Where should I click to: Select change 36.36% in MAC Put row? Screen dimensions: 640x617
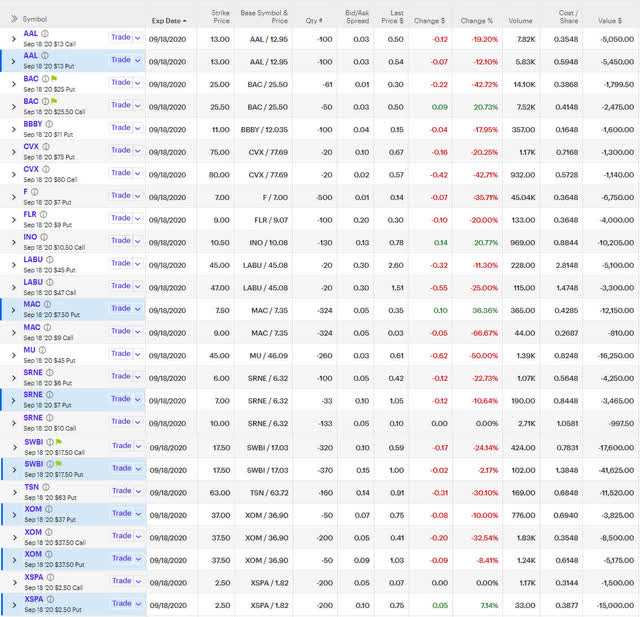click(485, 311)
